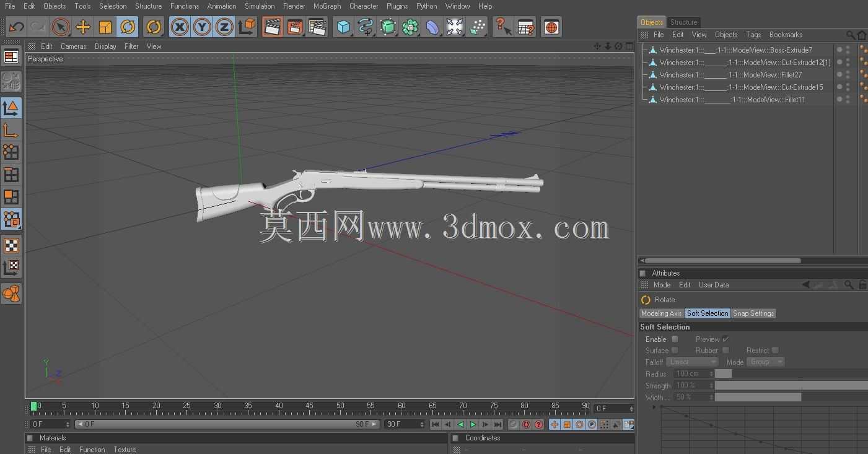This screenshot has height=454, width=868.
Task: Toggle the Restrict checkbox
Action: click(775, 351)
